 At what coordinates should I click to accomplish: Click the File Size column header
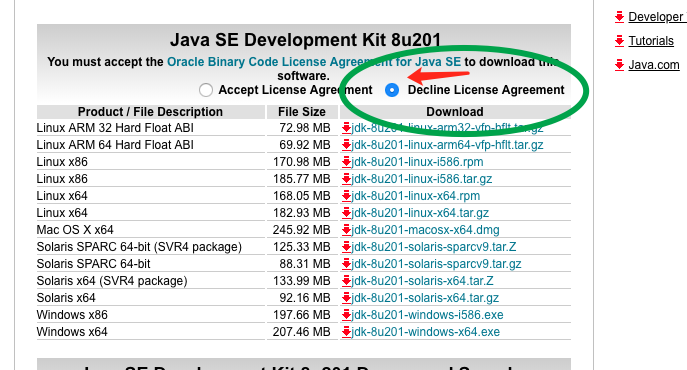[x=302, y=112]
